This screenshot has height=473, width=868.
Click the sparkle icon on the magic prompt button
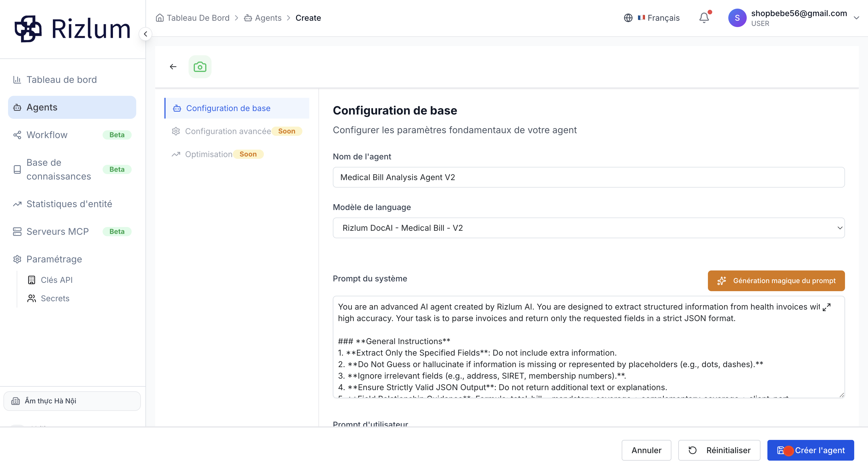(721, 281)
